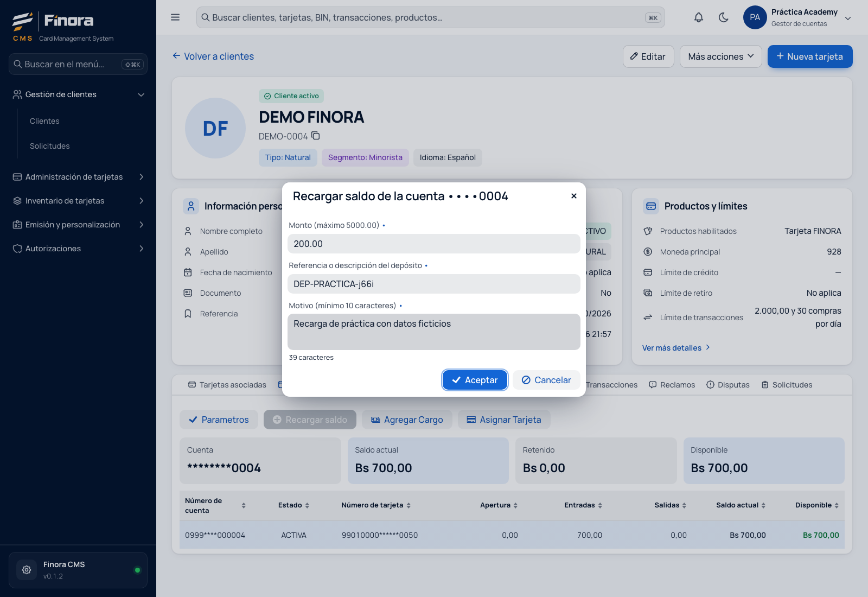Click the Información personal card icon
The image size is (868, 597).
click(191, 206)
